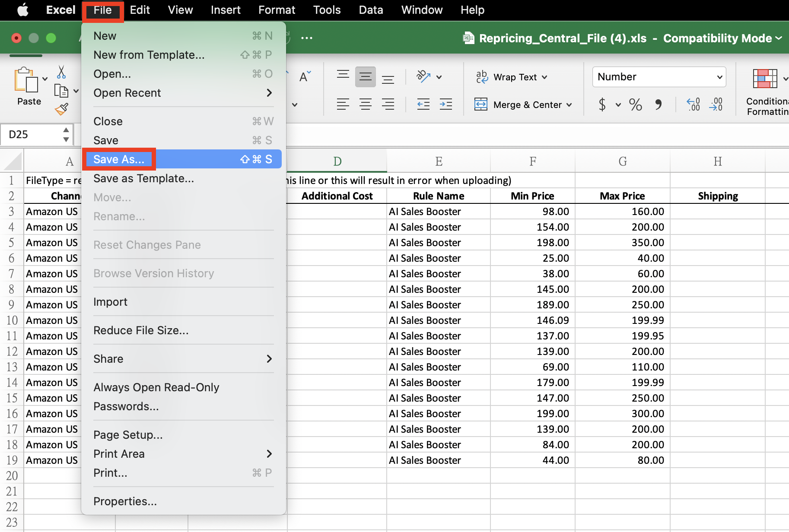
Task: Expand the Merge & Center dropdown arrow
Action: pyautogui.click(x=569, y=105)
